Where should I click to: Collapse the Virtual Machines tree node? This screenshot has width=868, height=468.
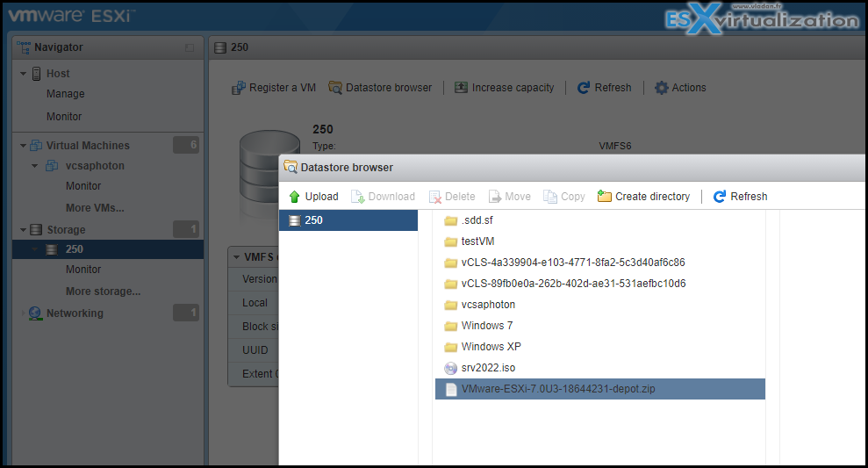pos(23,146)
